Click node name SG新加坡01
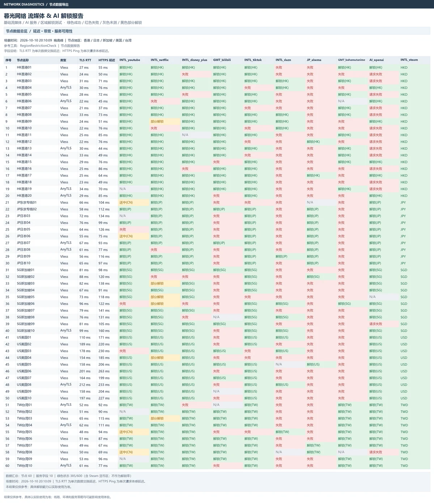434x504 pixels. 26,270
